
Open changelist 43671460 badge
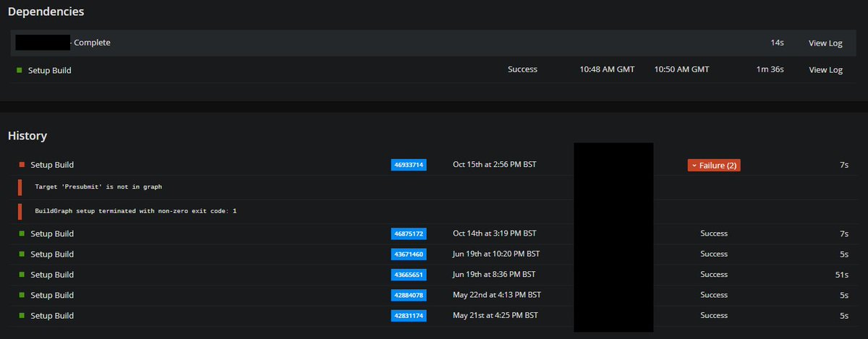pyautogui.click(x=409, y=254)
